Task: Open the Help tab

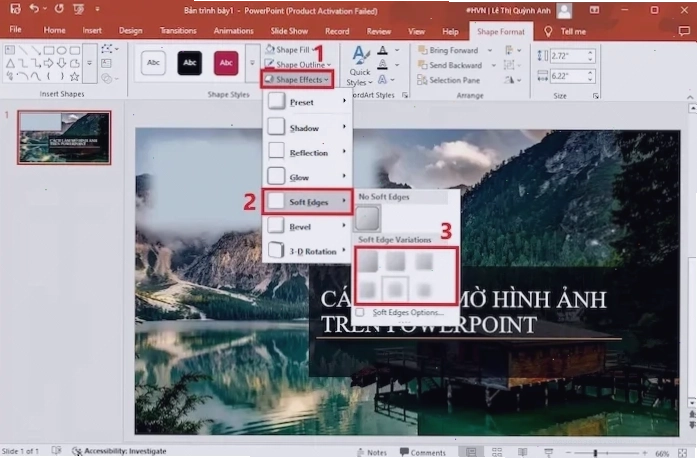Action: coord(450,32)
